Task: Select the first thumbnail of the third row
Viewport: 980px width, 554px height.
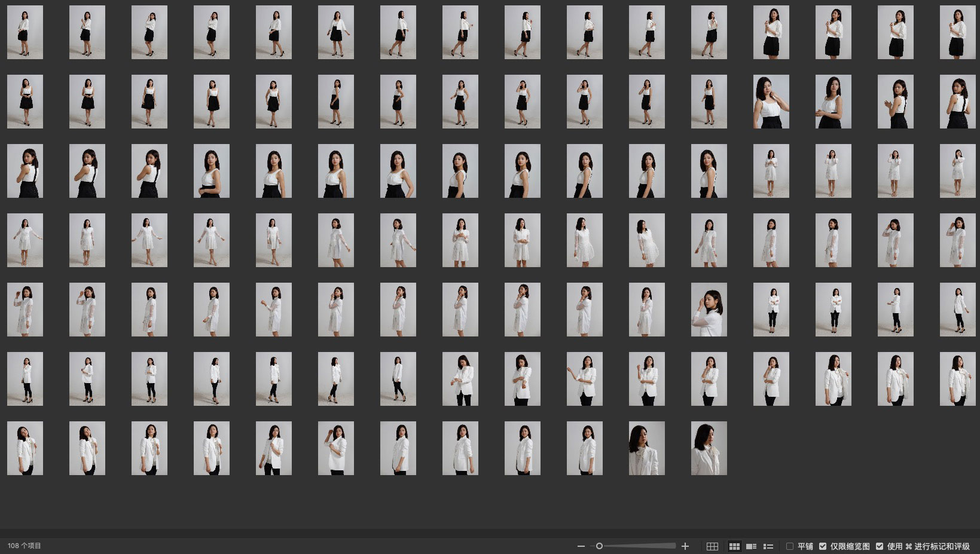Action: click(25, 171)
